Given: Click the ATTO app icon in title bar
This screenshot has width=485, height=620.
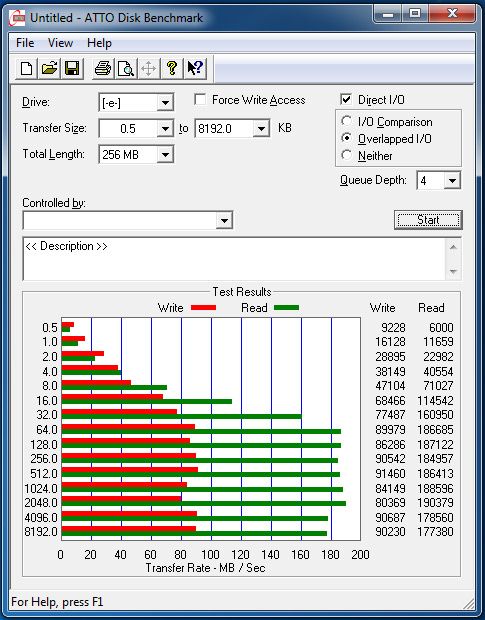Looking at the screenshot, I should click(18, 18).
